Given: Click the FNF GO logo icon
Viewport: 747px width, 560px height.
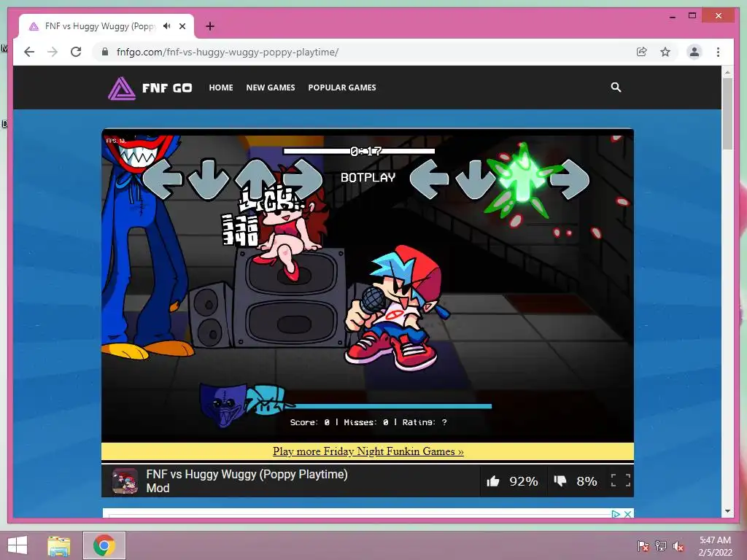Looking at the screenshot, I should click(x=122, y=88).
